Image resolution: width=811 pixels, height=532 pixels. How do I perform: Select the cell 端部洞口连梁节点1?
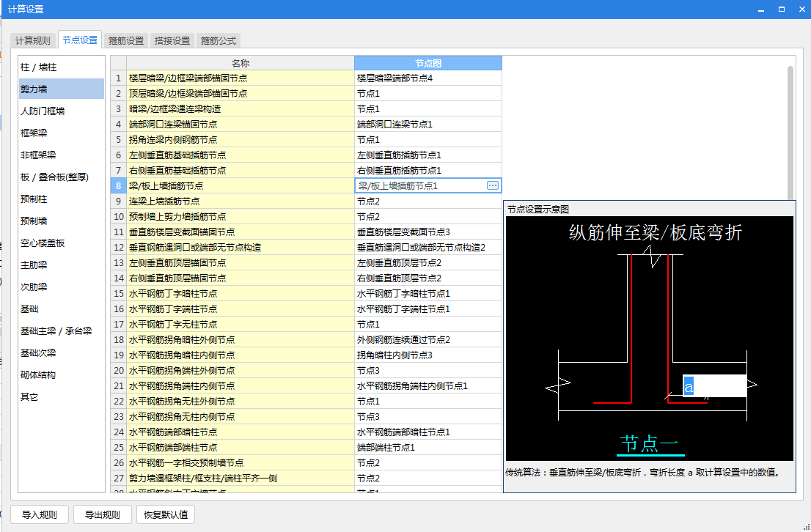point(428,124)
